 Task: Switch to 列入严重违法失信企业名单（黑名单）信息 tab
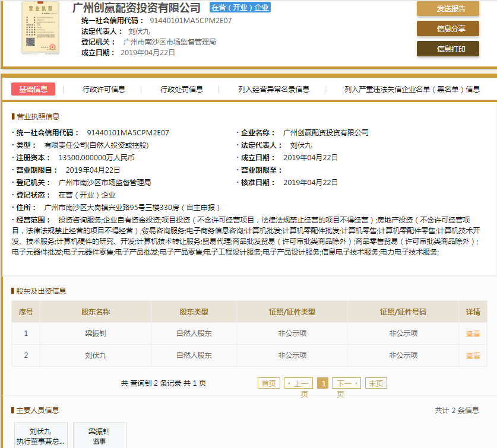pyautogui.click(x=412, y=89)
